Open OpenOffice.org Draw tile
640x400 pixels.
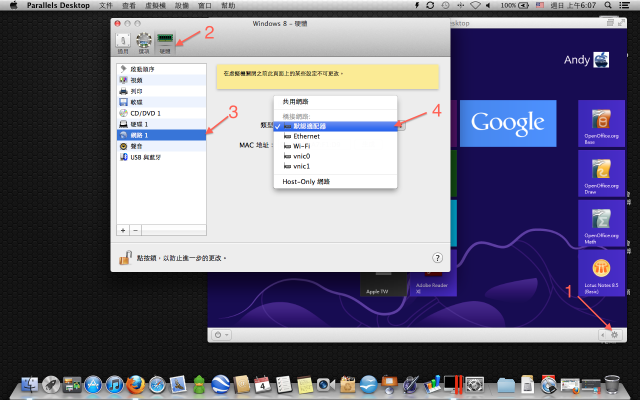pos(601,173)
